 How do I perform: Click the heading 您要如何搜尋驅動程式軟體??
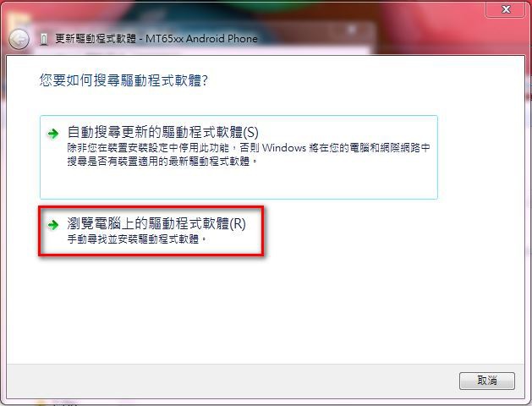tap(123, 80)
